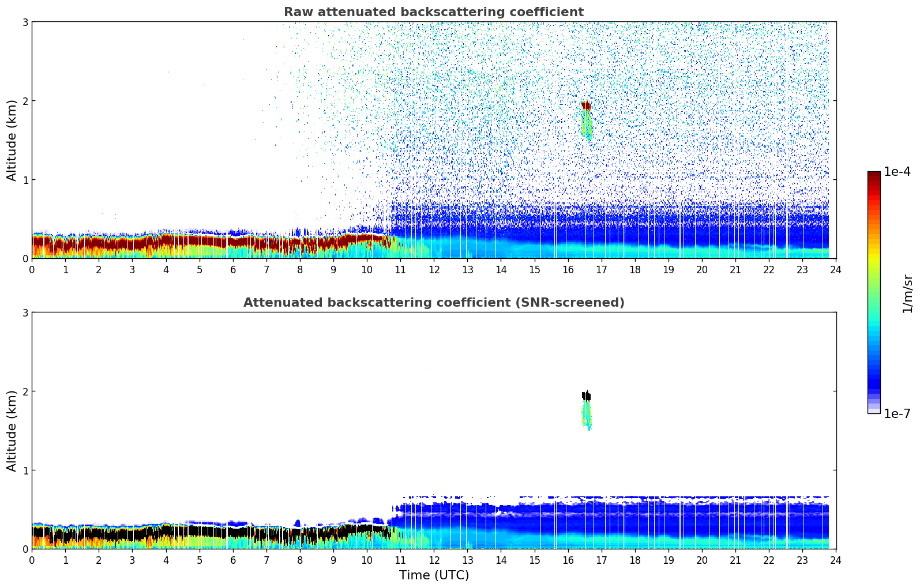The height and width of the screenshot is (588, 920).
Task: Click the top plot's "Altitude (km)" label
Action: pyautogui.click(x=12, y=140)
